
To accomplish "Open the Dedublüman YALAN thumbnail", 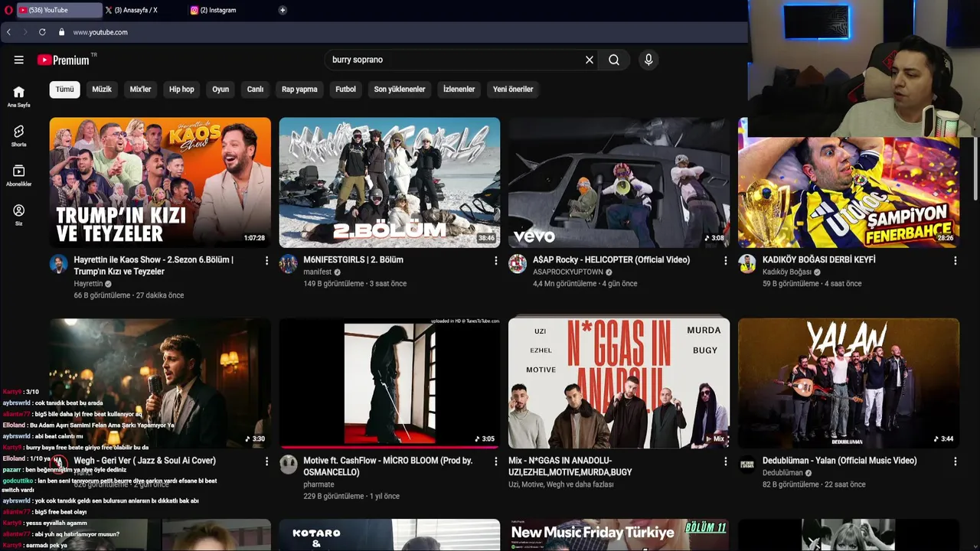I will coord(848,383).
